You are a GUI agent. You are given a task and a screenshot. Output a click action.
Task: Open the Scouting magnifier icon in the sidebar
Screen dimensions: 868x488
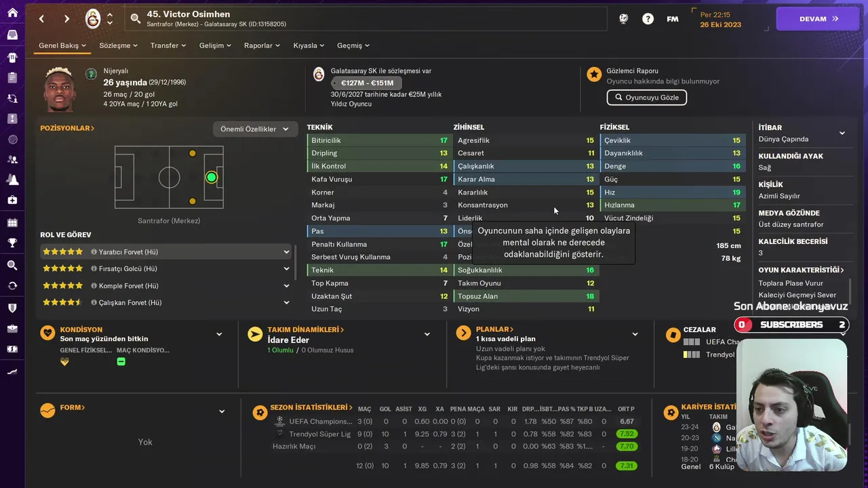(x=12, y=265)
